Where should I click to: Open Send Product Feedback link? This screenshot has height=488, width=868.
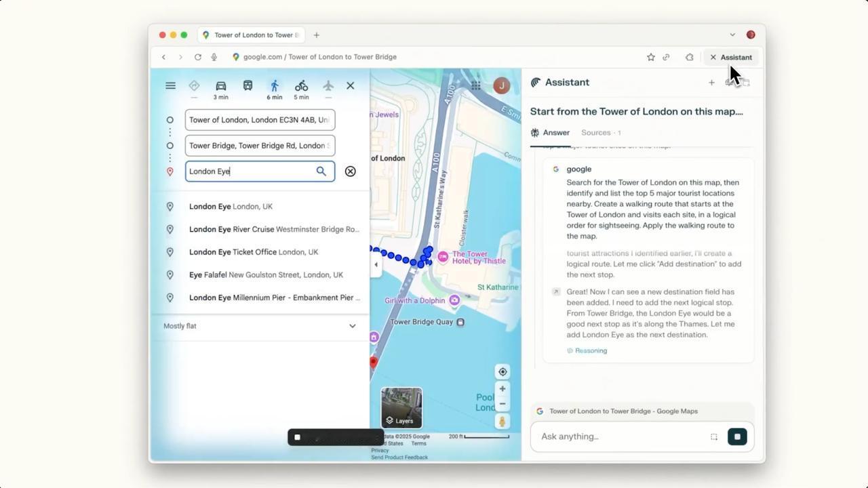pyautogui.click(x=399, y=457)
